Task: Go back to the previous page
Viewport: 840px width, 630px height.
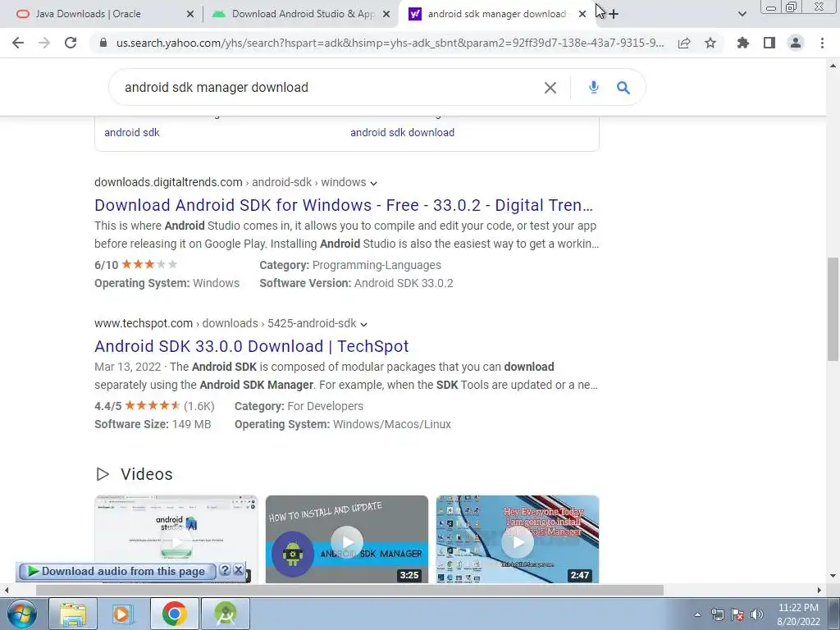Action: tap(18, 43)
